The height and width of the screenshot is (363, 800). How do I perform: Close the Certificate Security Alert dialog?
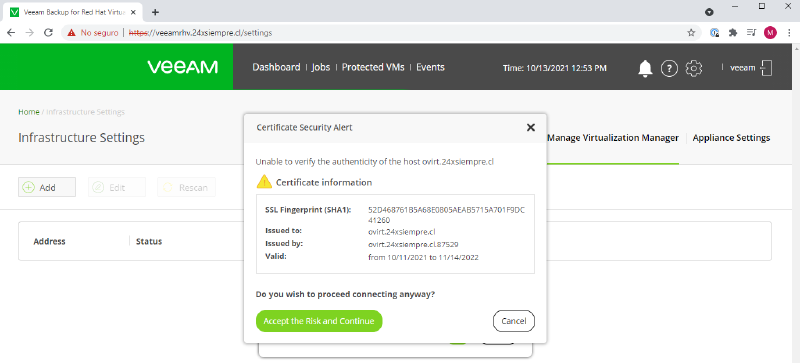tap(531, 128)
